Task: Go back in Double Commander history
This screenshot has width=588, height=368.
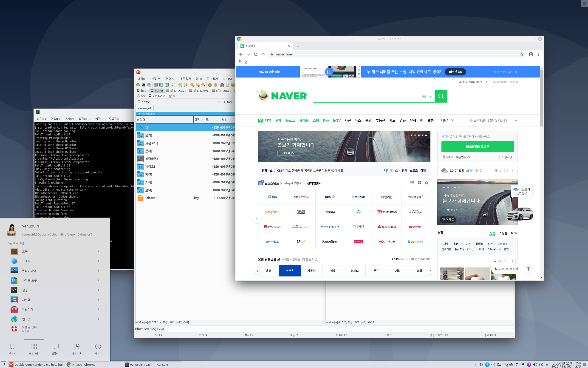Action: click(180, 85)
